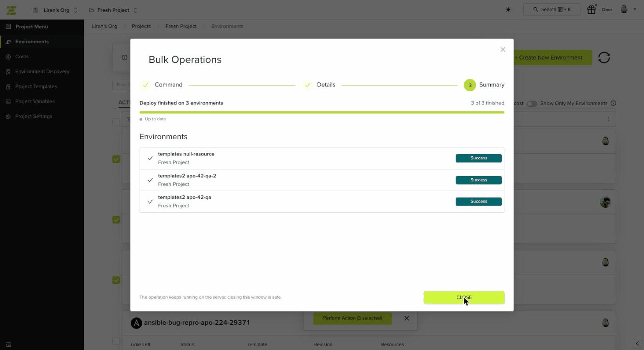Click the Ansible logo of ansible-bug-repro environment
Screen dimensions: 644x350
(136, 323)
